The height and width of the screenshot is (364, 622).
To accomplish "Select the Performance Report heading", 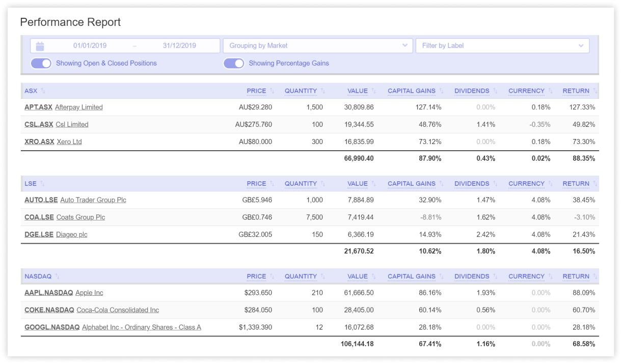I will [70, 22].
